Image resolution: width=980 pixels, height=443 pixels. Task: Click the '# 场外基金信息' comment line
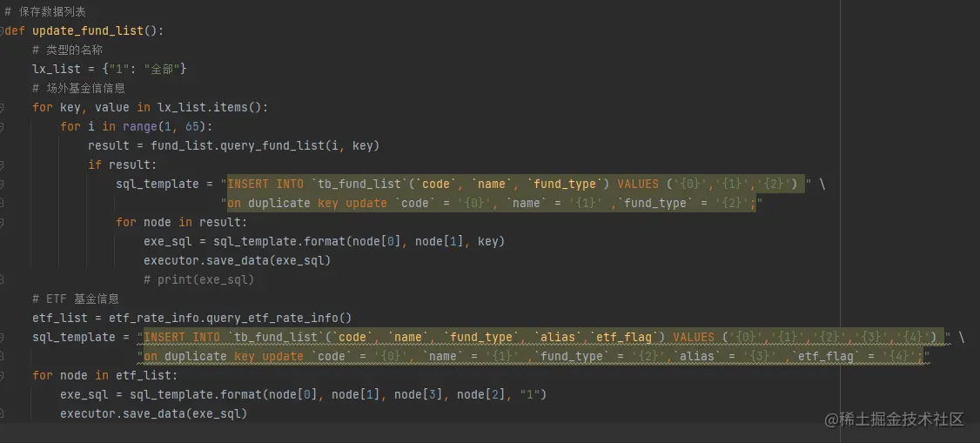pyautogui.click(x=78, y=88)
